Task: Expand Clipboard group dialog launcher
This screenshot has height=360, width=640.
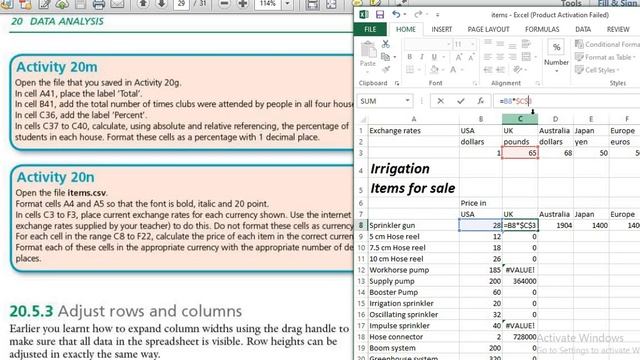Action: coord(397,83)
